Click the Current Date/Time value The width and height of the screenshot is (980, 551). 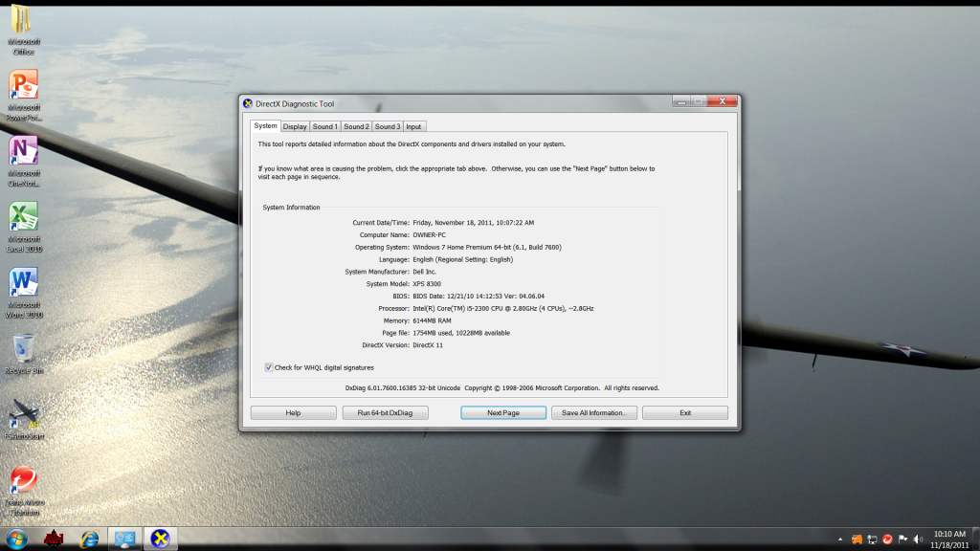pos(473,222)
